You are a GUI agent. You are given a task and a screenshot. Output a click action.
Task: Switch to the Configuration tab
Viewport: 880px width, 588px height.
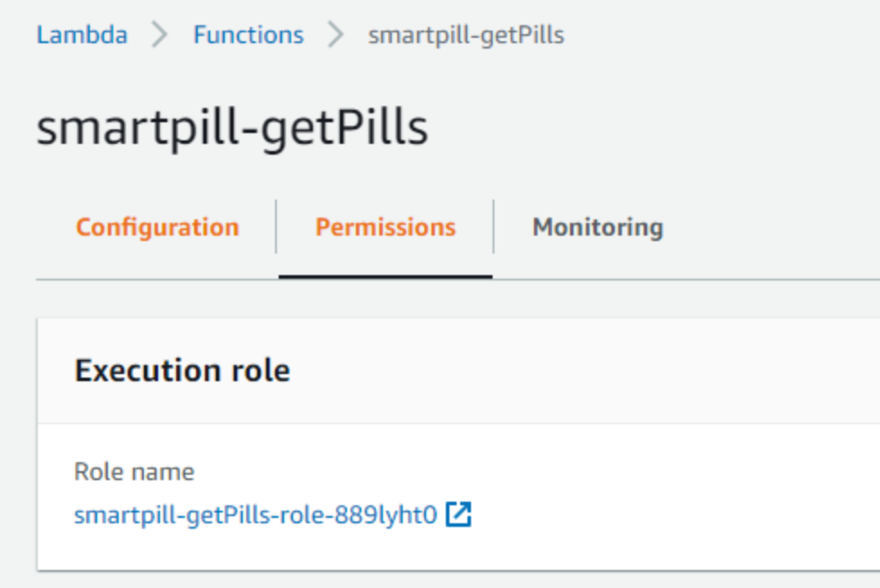coord(156,227)
